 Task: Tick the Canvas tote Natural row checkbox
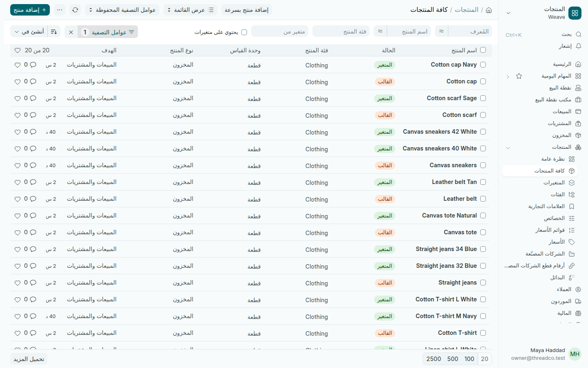coord(483,215)
